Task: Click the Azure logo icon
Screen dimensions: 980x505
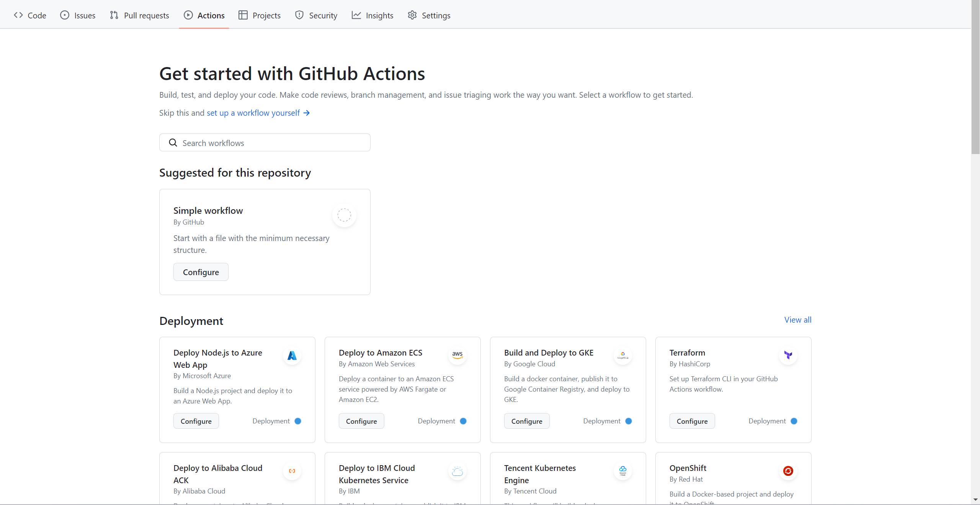Action: pyautogui.click(x=292, y=356)
